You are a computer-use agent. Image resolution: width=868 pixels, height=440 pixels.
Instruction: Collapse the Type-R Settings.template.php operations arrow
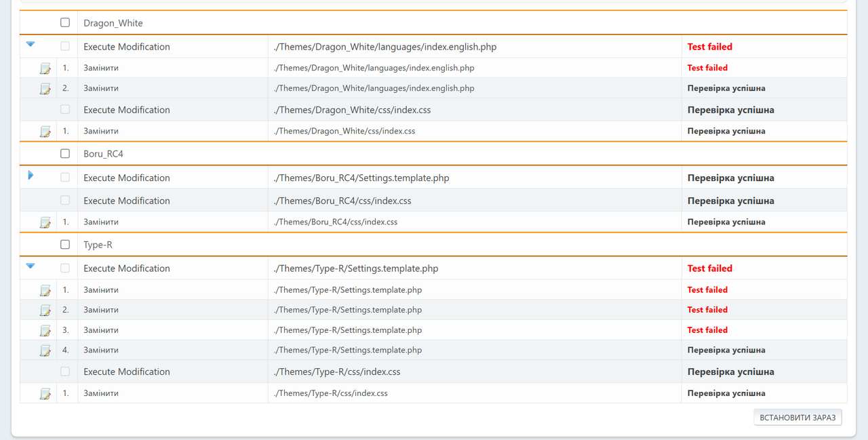tap(31, 266)
